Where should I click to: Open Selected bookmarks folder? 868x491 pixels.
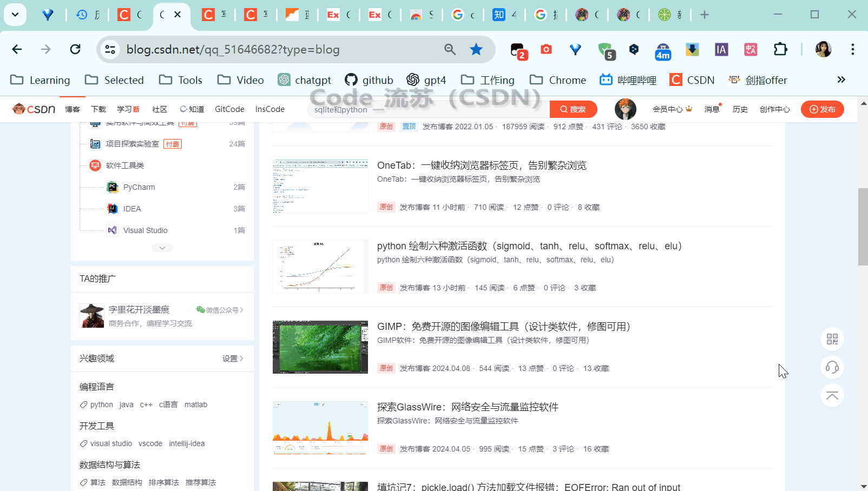[115, 80]
